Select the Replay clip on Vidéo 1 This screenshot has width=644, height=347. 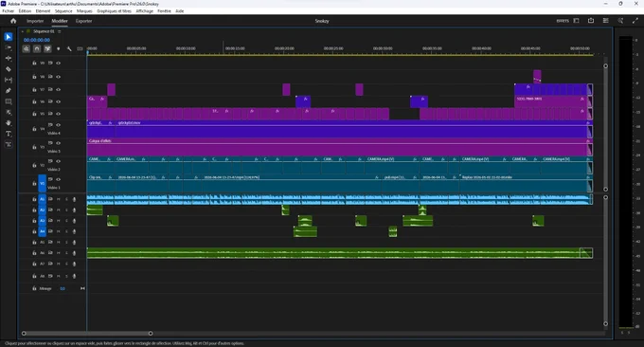tap(526, 184)
